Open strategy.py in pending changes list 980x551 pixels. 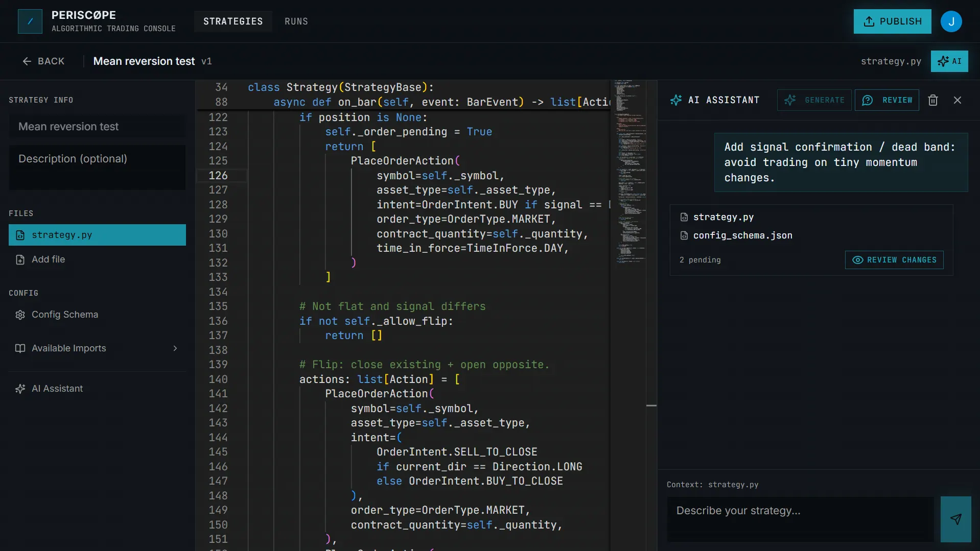click(x=723, y=217)
